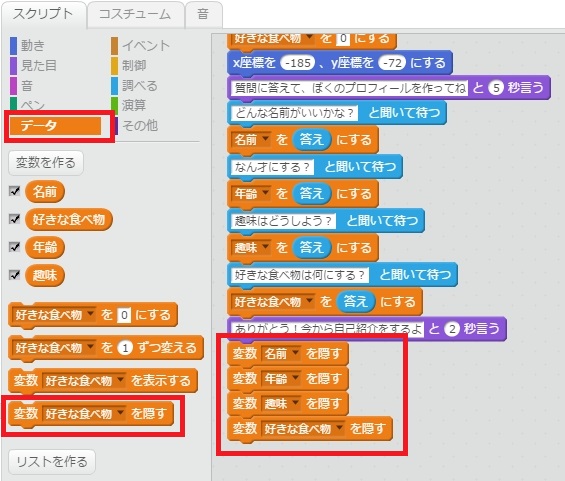Screen dimensions: 565x481
Task: Click the リストを作る button
Action: click(52, 462)
